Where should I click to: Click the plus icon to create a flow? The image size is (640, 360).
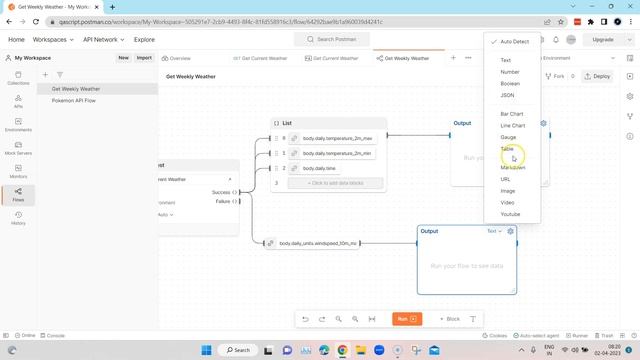pyautogui.click(x=45, y=75)
